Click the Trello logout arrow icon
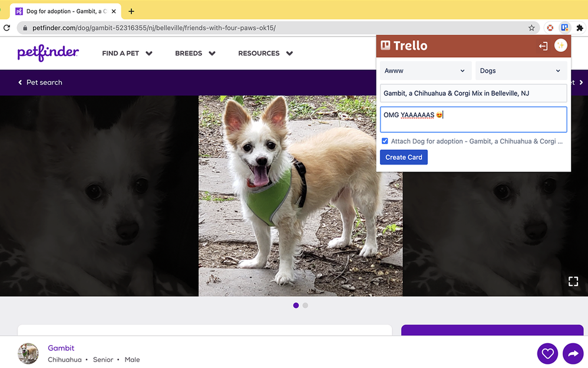 tap(543, 46)
